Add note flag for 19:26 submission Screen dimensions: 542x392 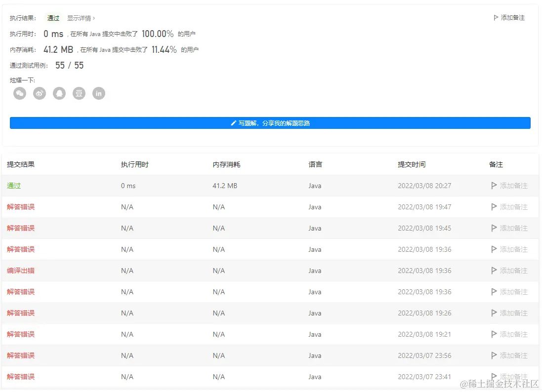509,314
